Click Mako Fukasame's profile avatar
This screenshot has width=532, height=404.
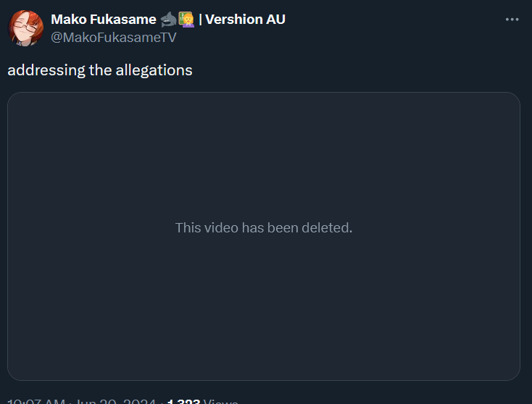[26, 28]
